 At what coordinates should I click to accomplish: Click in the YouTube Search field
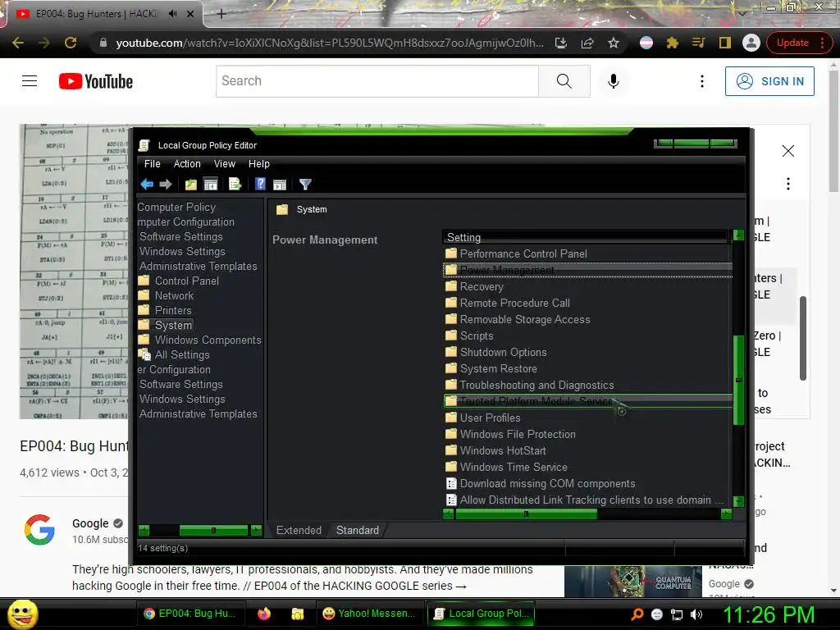pyautogui.click(x=377, y=81)
